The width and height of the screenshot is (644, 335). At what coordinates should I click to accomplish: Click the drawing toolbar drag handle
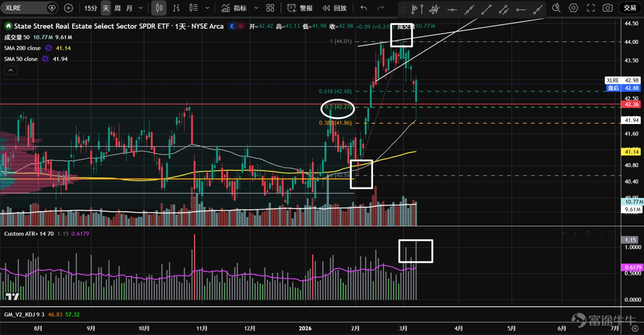403,9
